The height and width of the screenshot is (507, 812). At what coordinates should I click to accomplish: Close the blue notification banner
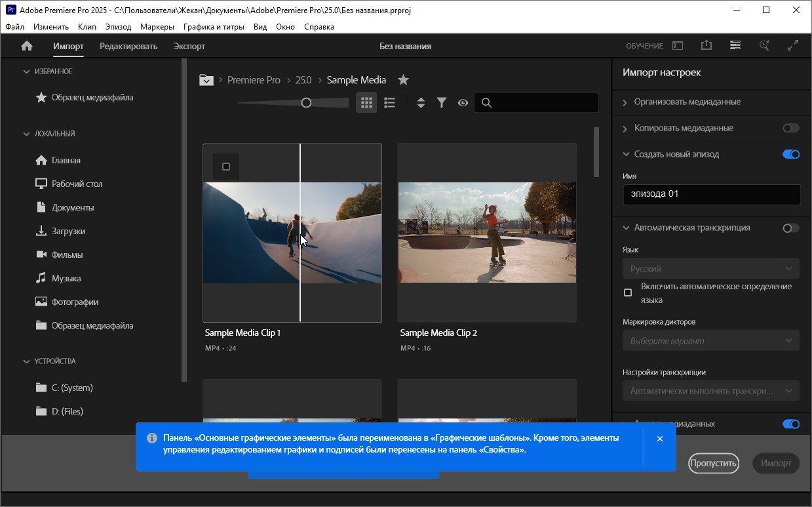click(660, 439)
